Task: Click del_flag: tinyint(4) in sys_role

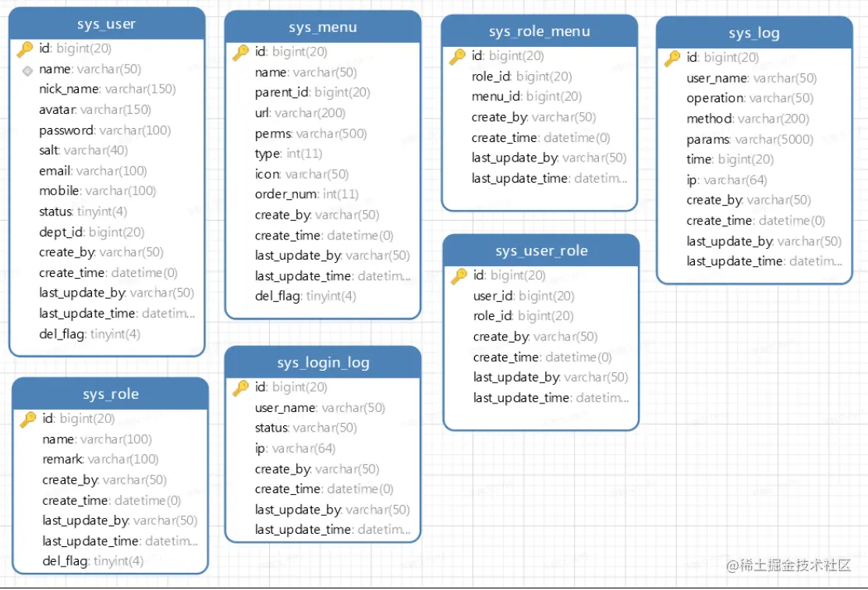Action: pos(93,561)
